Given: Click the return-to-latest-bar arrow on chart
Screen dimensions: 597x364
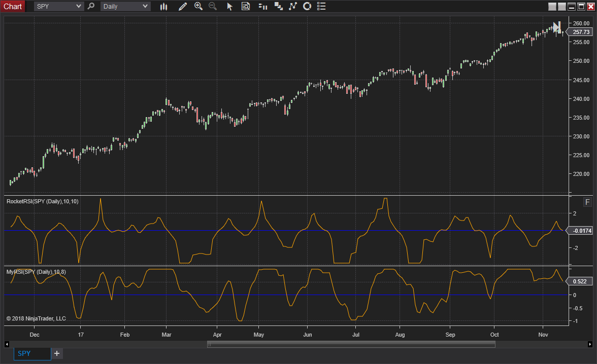Looking at the screenshot, I should pos(557,27).
